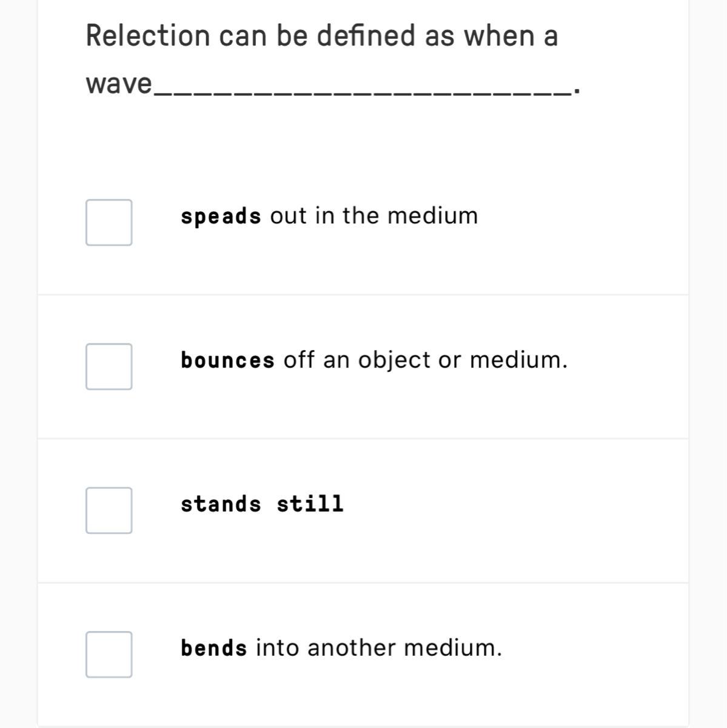Viewport: 727px width, 728px height.
Task: Click the bold word 'bounces'
Action: 227,360
